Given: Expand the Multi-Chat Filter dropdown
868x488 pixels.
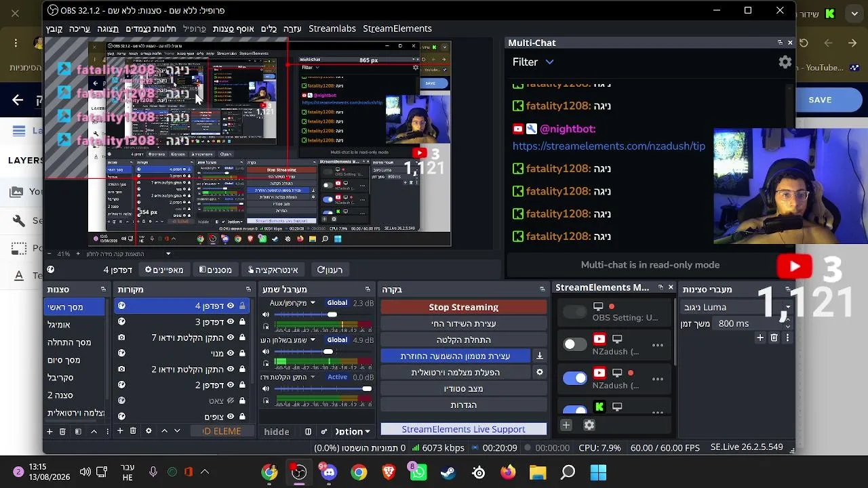Looking at the screenshot, I should (x=533, y=62).
